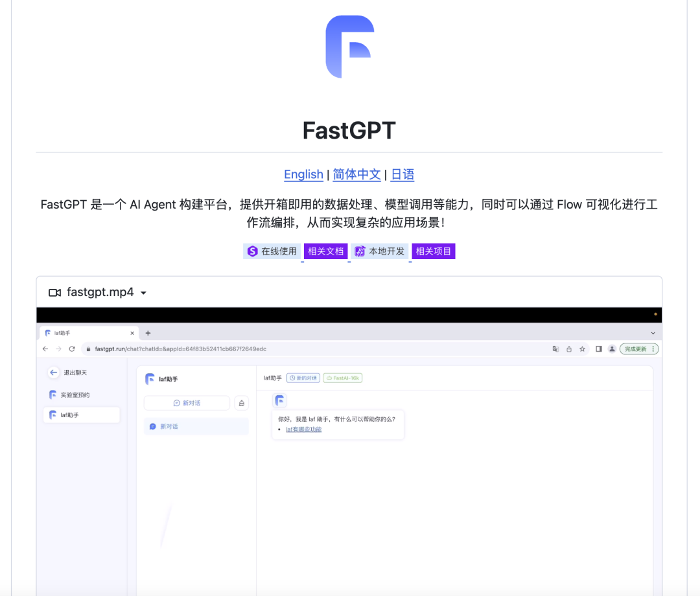Expand the tab search chevron in the browser
Image resolution: width=700 pixels, height=596 pixels.
(653, 333)
